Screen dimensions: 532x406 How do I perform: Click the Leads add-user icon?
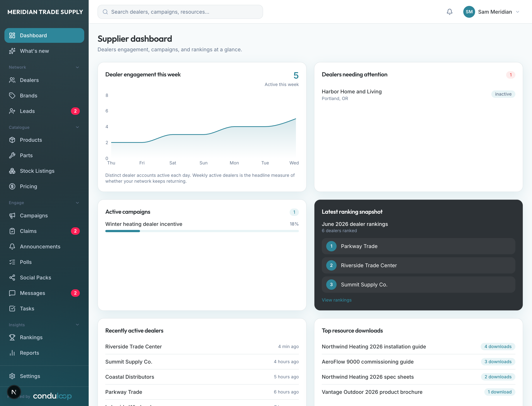pyautogui.click(x=12, y=111)
